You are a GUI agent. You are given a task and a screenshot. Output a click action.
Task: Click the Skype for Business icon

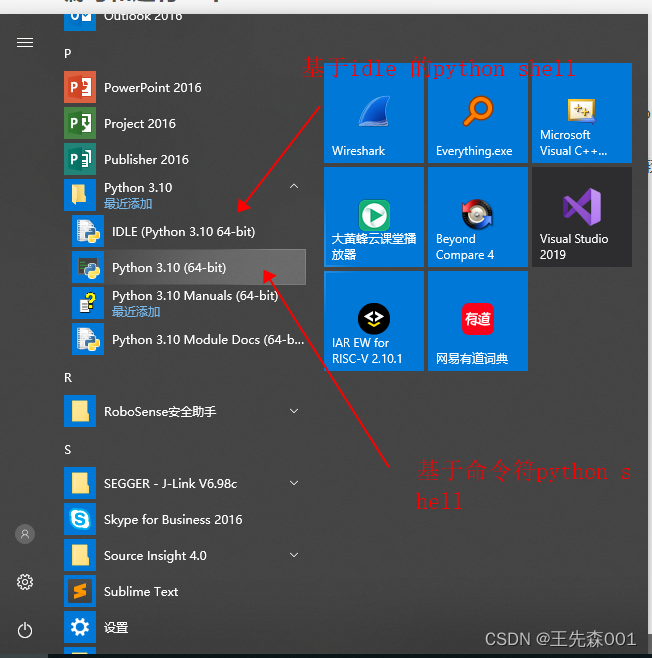tap(80, 519)
